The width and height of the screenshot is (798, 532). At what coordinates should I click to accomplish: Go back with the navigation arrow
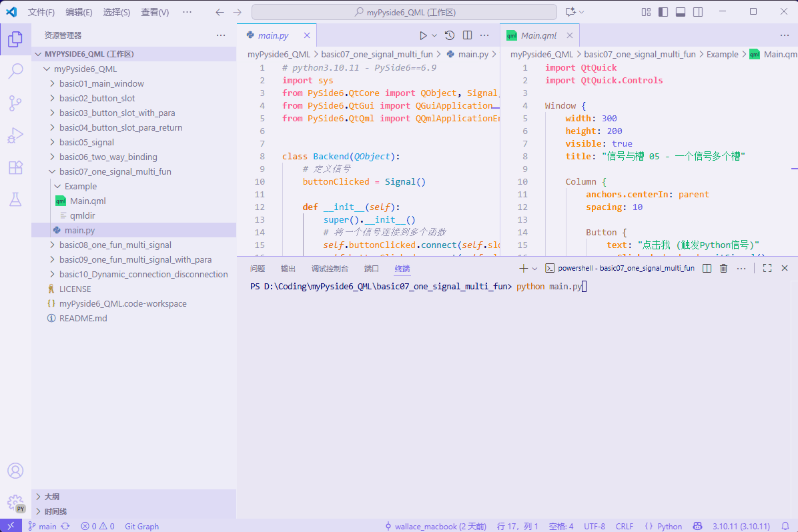(220, 12)
